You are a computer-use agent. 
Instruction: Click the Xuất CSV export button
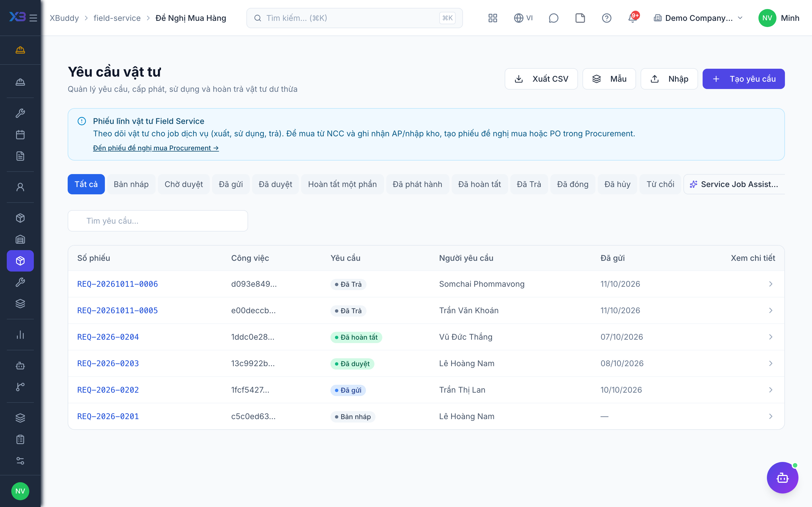coord(541,79)
